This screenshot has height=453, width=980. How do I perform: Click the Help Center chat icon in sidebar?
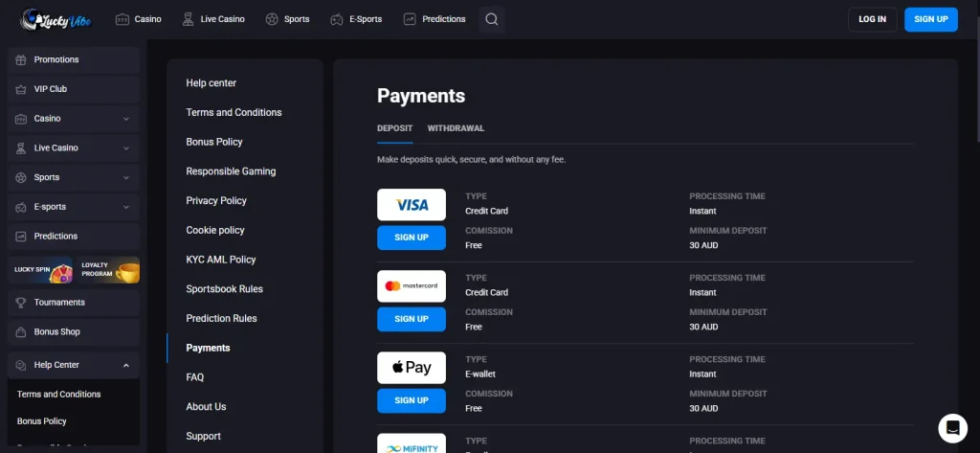(21, 365)
